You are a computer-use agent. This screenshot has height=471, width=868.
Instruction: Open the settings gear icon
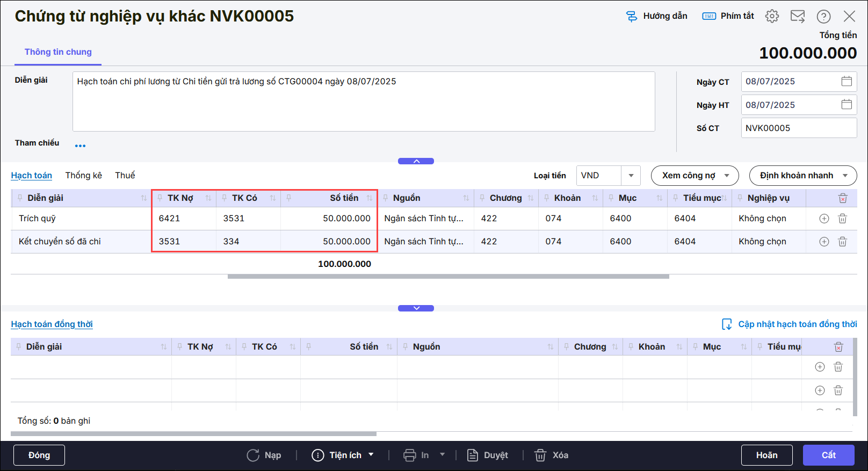tap(772, 16)
